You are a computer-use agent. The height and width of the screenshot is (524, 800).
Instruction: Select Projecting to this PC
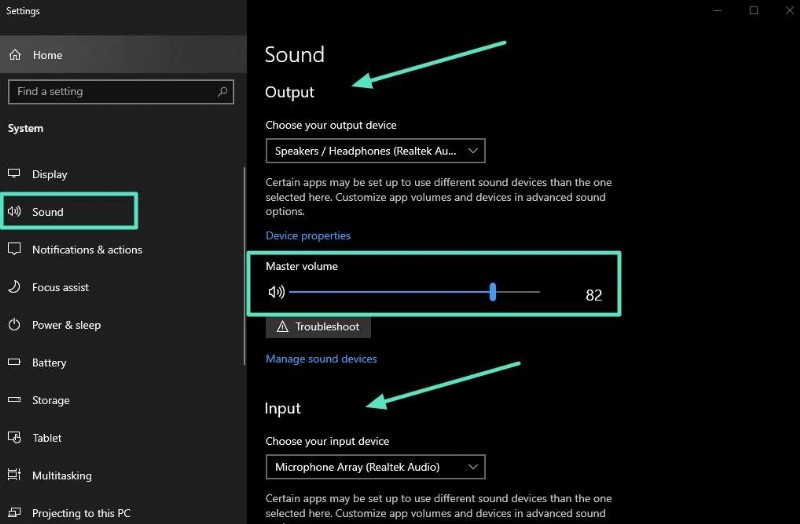coord(80,513)
